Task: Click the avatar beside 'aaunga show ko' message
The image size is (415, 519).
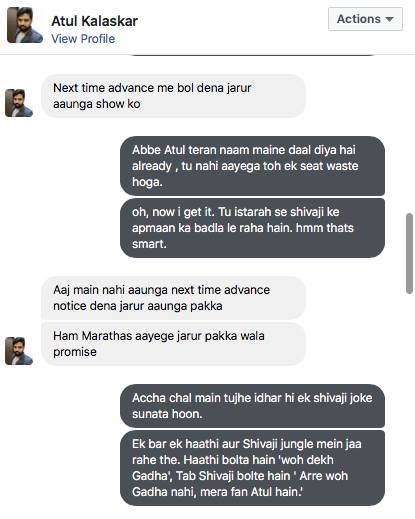Action: pos(19,103)
